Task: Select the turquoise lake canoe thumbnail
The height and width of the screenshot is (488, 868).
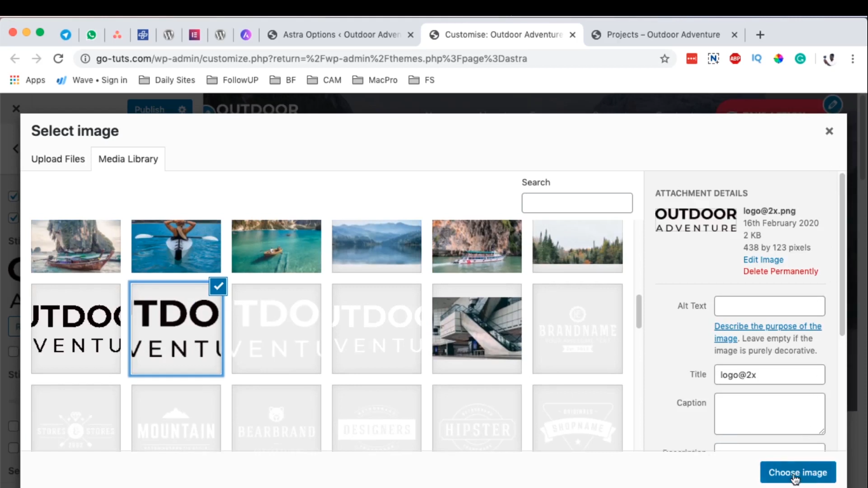Action: click(276, 247)
